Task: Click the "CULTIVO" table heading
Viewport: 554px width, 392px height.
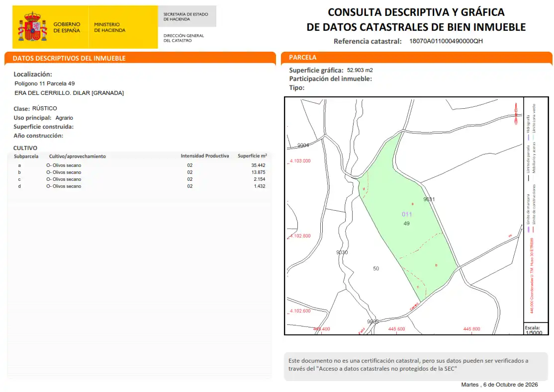Action: pos(25,148)
